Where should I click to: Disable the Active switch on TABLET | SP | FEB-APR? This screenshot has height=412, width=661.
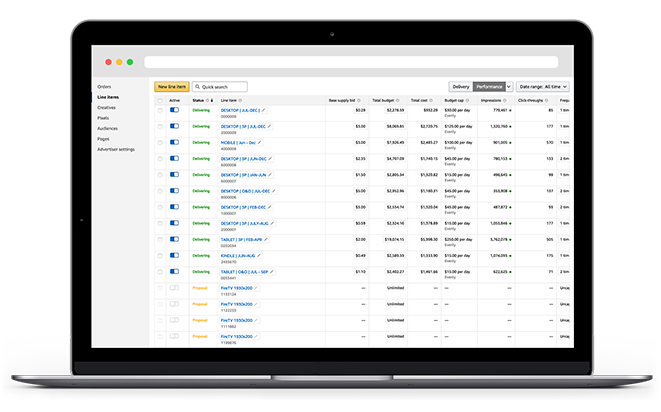click(174, 239)
